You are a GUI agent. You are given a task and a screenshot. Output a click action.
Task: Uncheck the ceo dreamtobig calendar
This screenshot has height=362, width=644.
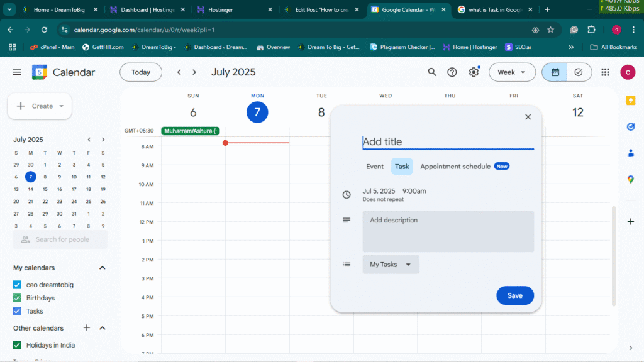coord(18,285)
